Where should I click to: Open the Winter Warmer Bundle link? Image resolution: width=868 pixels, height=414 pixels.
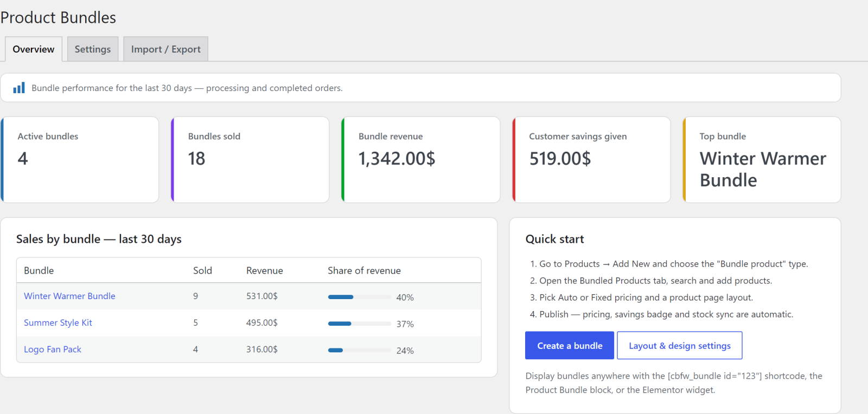point(69,296)
